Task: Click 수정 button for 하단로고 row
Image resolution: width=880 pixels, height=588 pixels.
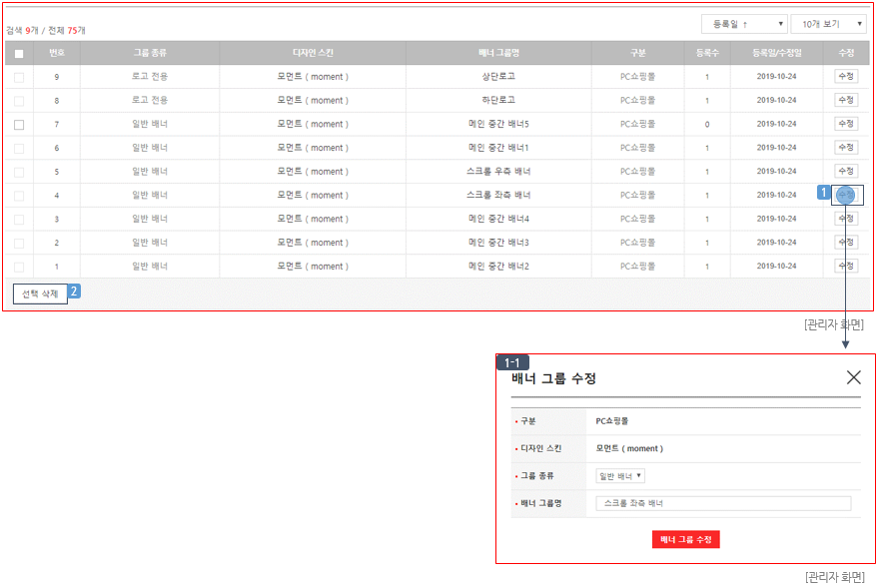Action: (846, 100)
